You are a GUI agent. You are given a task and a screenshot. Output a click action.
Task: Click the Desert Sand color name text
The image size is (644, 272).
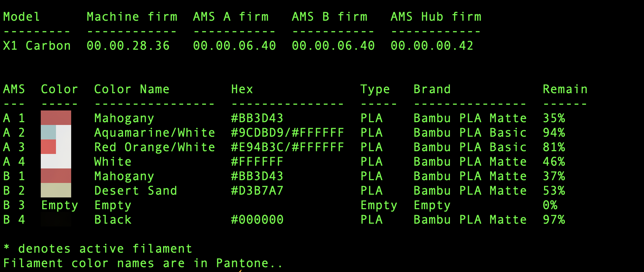[x=135, y=191]
